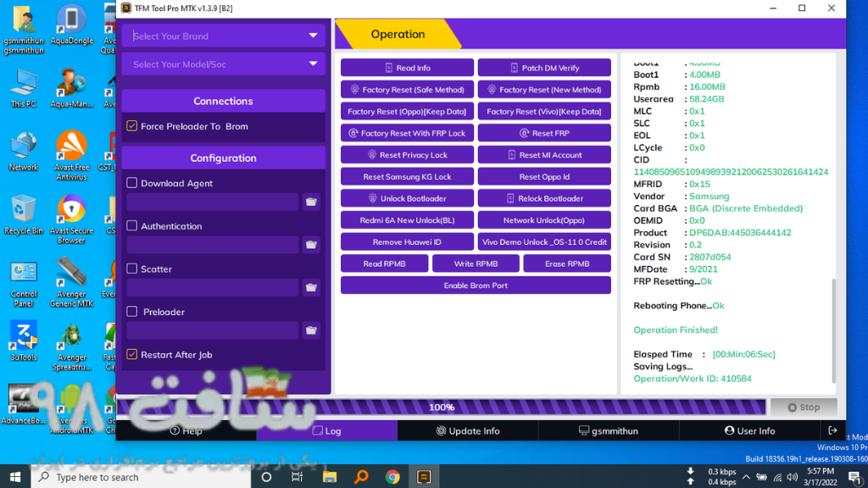The height and width of the screenshot is (488, 868).
Task: Click the Scatter path input field
Action: tap(213, 288)
